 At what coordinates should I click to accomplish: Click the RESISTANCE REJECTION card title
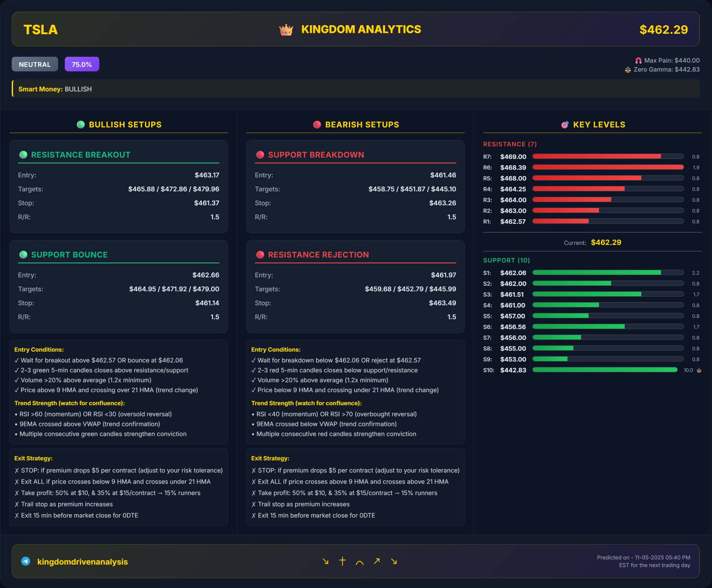click(318, 255)
